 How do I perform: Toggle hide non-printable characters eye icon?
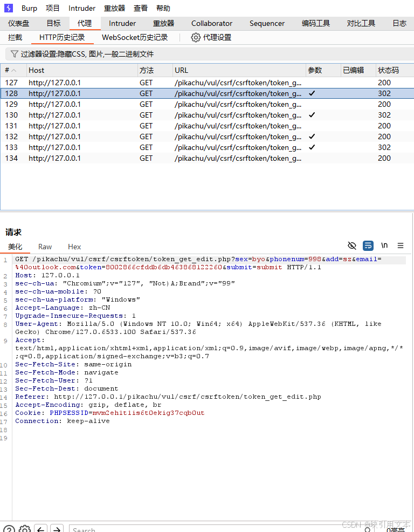point(352,245)
